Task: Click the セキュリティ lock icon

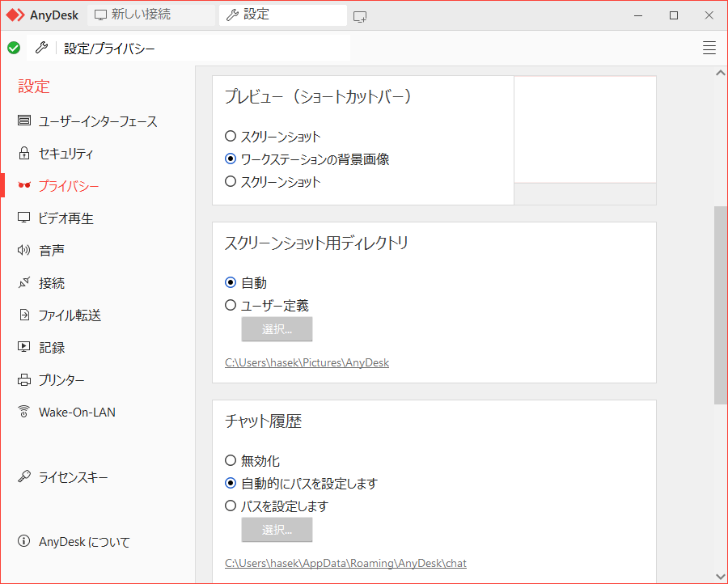Action: (x=24, y=153)
